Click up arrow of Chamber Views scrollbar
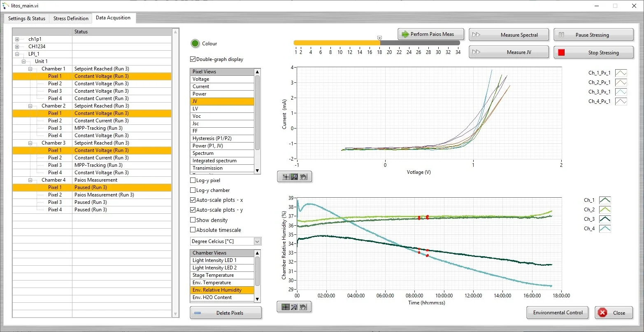 pyautogui.click(x=258, y=253)
